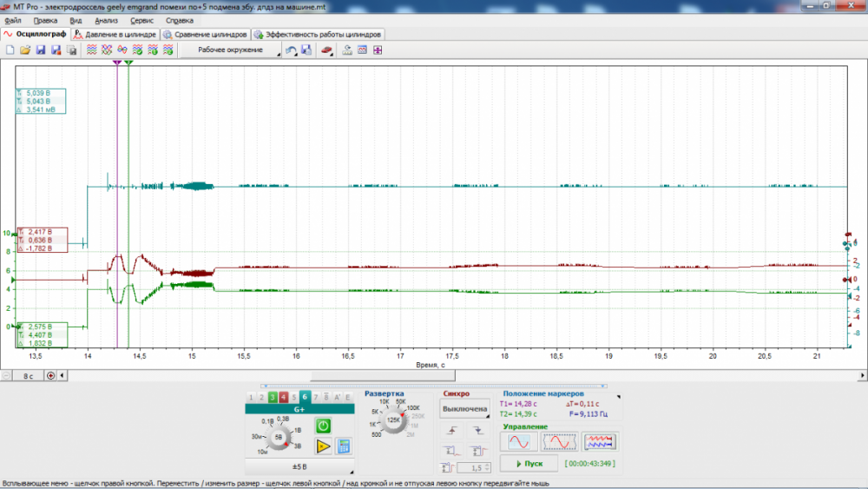
Task: Click the new document icon in toolbar
Action: coord(10,50)
